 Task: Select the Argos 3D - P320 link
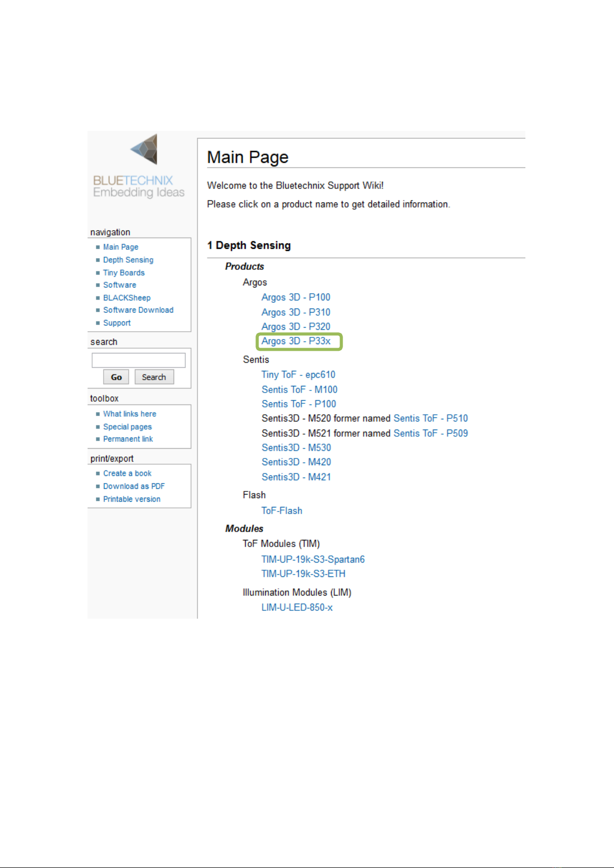296,327
